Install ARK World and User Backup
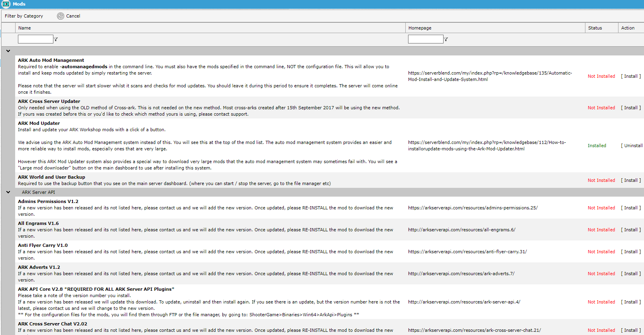The image size is (644, 335). pyautogui.click(x=630, y=180)
